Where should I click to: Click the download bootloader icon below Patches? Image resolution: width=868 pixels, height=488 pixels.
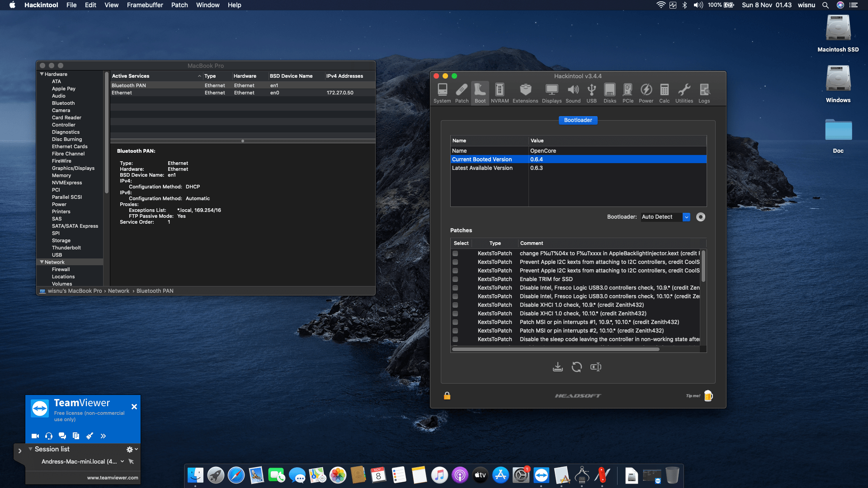tap(557, 367)
